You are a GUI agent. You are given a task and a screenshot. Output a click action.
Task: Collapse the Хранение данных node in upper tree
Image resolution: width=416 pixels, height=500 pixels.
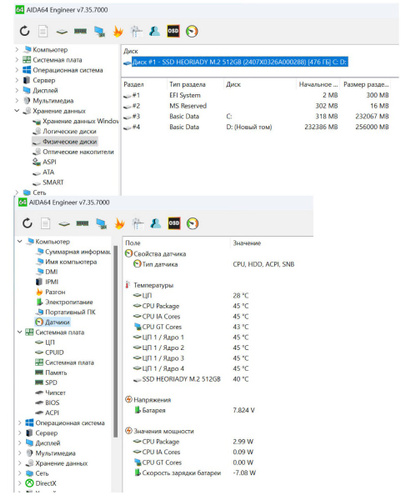point(17,111)
